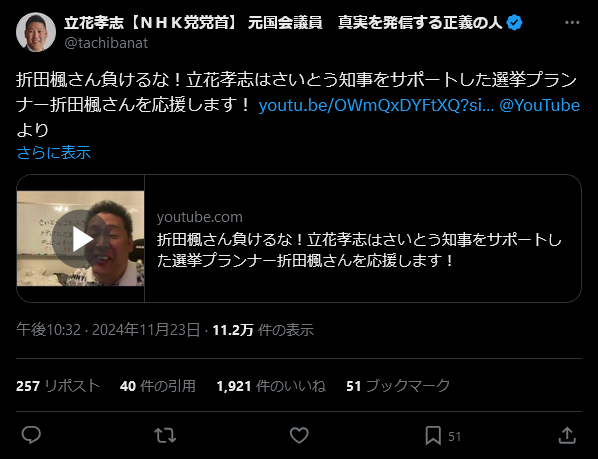Open the profile avatar of 立花孝志
This screenshot has width=598, height=459.
pyautogui.click(x=36, y=32)
